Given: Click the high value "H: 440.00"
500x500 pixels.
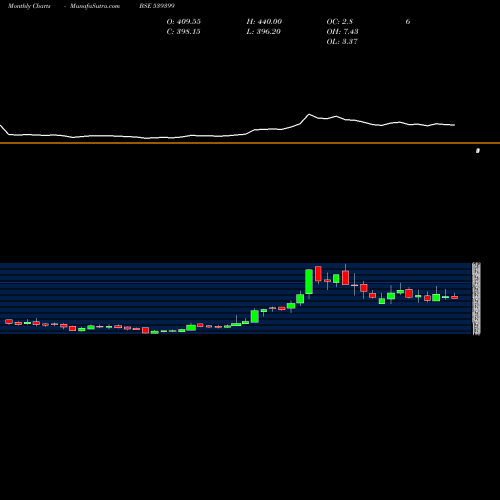Looking at the screenshot, I should point(264,22).
